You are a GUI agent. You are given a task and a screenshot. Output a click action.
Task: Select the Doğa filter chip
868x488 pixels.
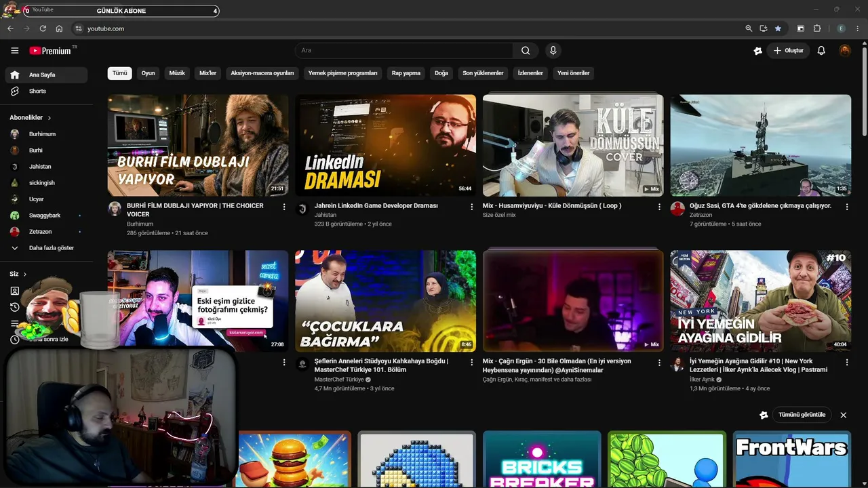pyautogui.click(x=441, y=73)
